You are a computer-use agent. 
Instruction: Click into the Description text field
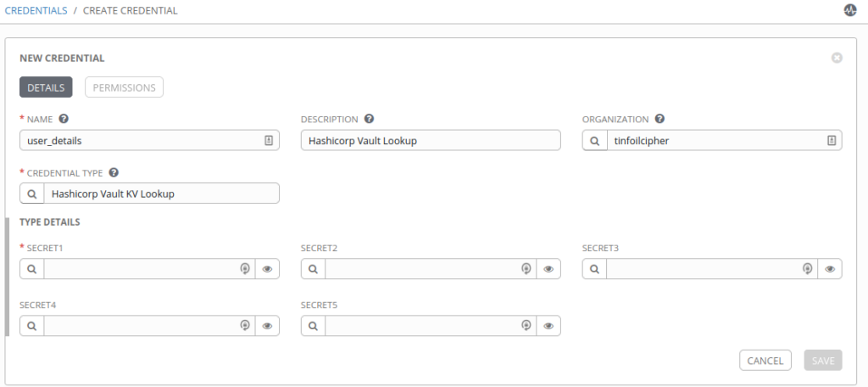pyautogui.click(x=431, y=141)
